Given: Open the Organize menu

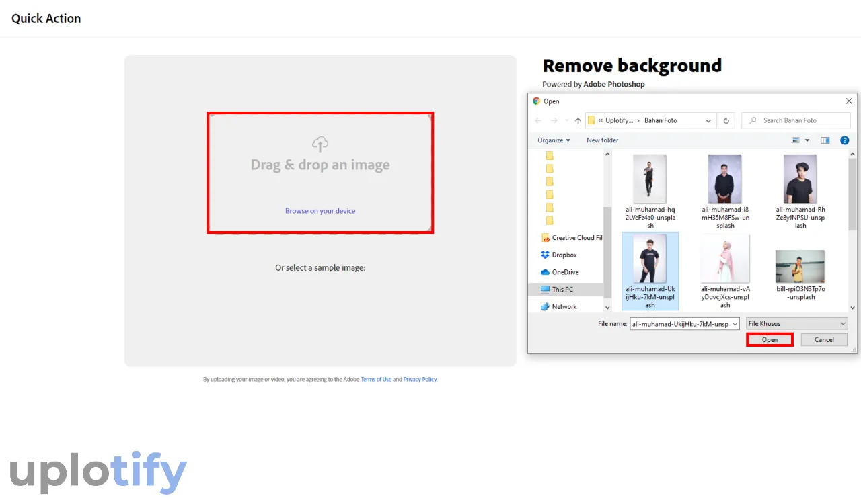Looking at the screenshot, I should point(554,140).
